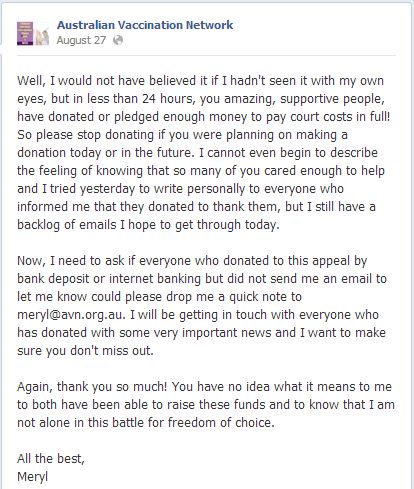Screen dimensions: 414x489
Task: Click the globe public audience icon
Action: (118, 40)
